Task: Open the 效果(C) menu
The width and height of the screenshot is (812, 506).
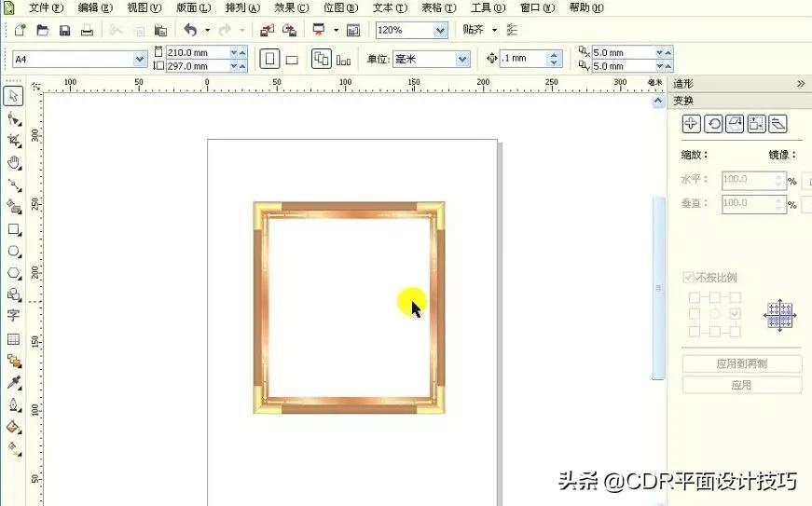Action: 292,7
